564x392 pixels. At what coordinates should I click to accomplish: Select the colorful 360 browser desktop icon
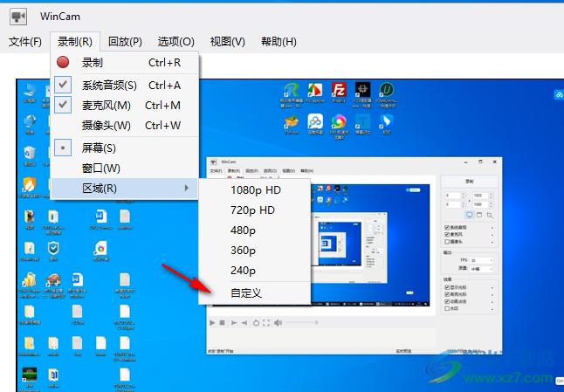point(339,121)
